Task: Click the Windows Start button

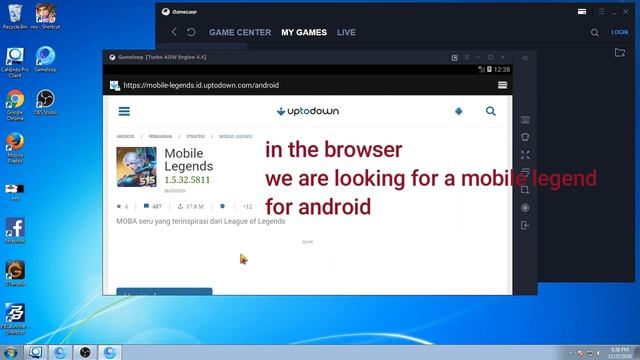Action: pyautogui.click(x=11, y=352)
